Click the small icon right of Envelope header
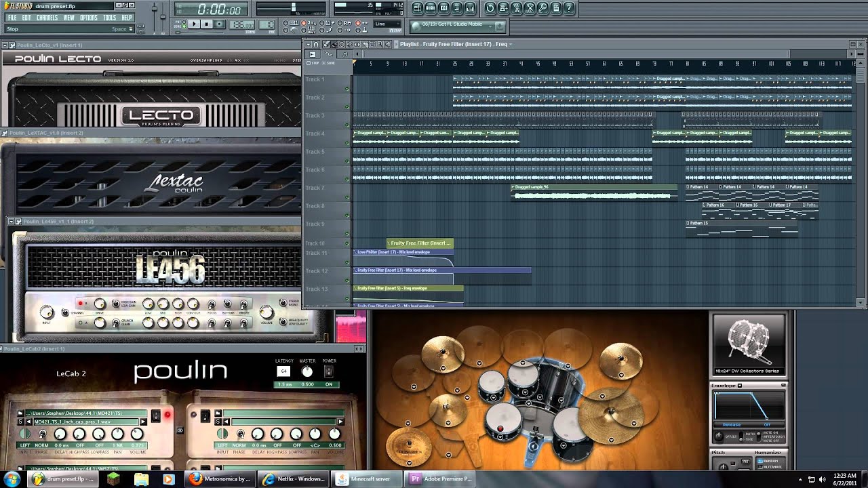The image size is (868, 488). tap(783, 385)
